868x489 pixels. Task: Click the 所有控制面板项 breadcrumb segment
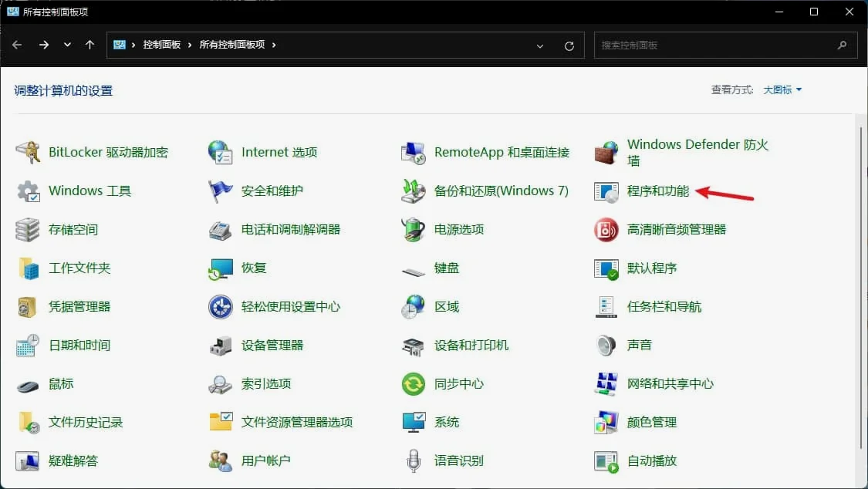(232, 45)
